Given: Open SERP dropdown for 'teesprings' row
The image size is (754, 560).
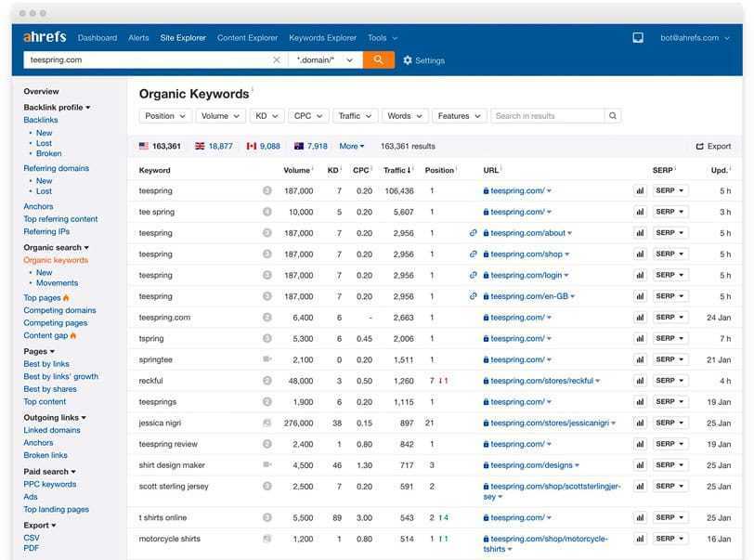Looking at the screenshot, I should point(669,402).
